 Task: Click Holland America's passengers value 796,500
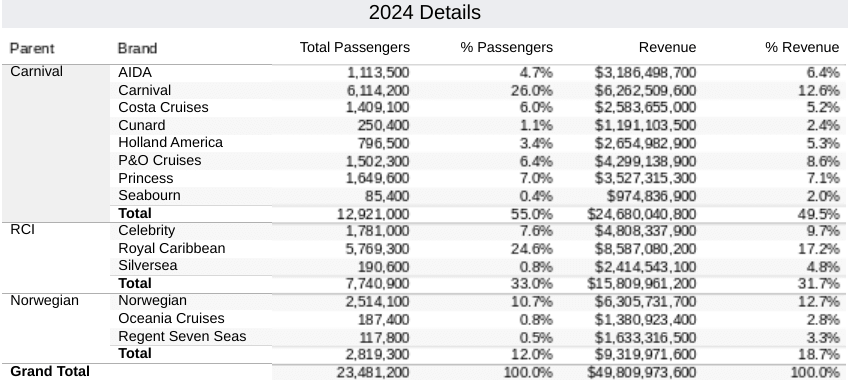pyautogui.click(x=384, y=143)
